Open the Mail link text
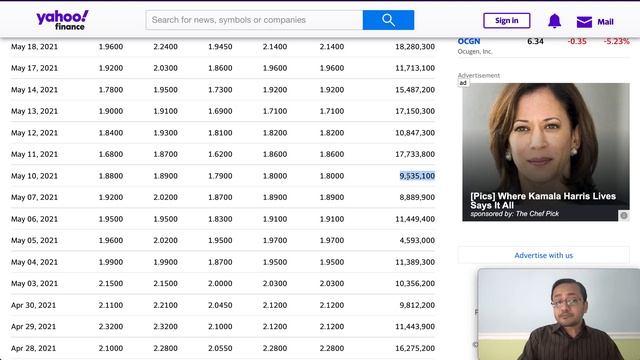Viewport: 640px width, 360px height. (605, 22)
